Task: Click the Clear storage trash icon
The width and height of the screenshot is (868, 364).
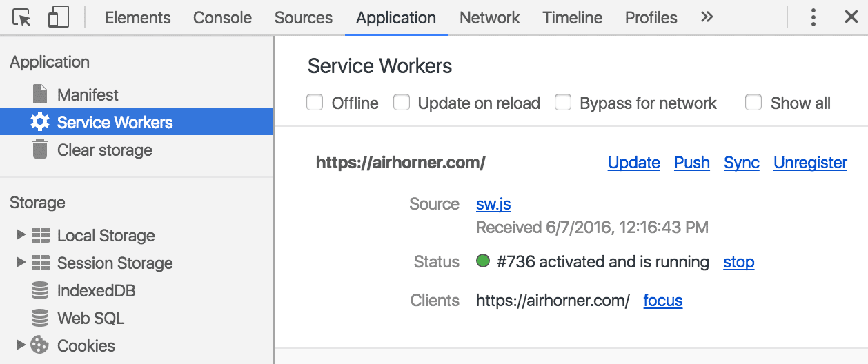Action: (x=40, y=150)
